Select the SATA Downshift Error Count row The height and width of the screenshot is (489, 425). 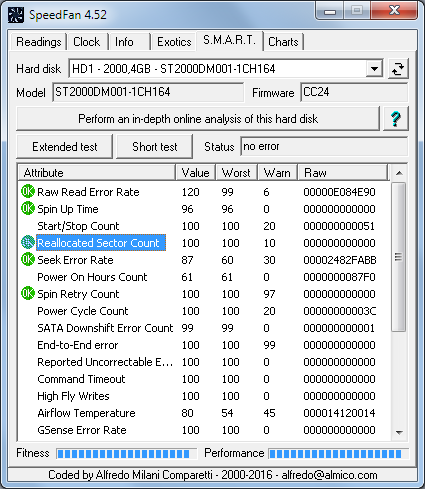tap(204, 328)
